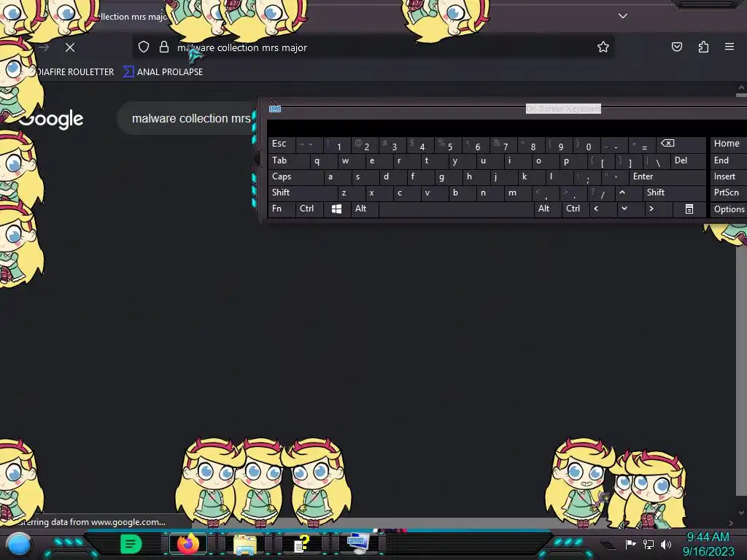Tap the Del key

pyautogui.click(x=688, y=160)
